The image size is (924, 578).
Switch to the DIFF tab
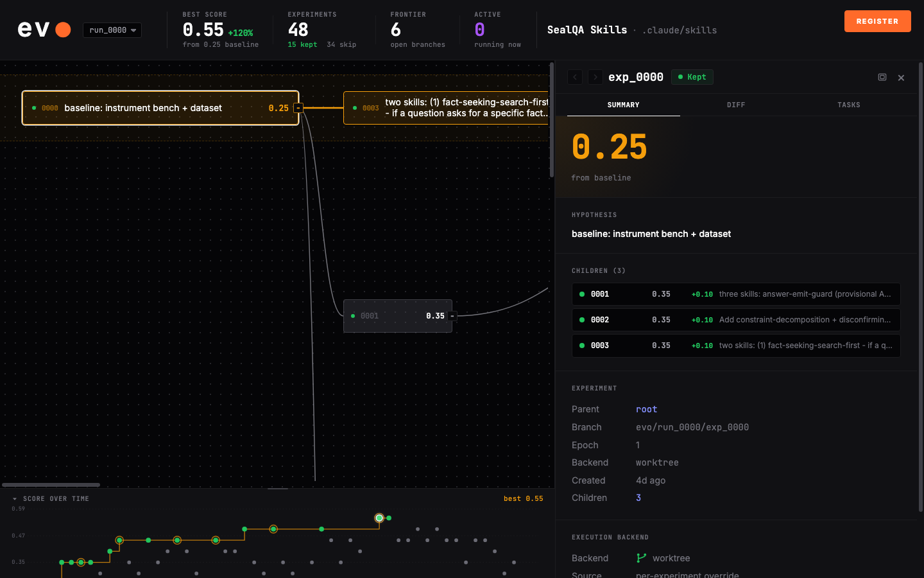(x=736, y=105)
